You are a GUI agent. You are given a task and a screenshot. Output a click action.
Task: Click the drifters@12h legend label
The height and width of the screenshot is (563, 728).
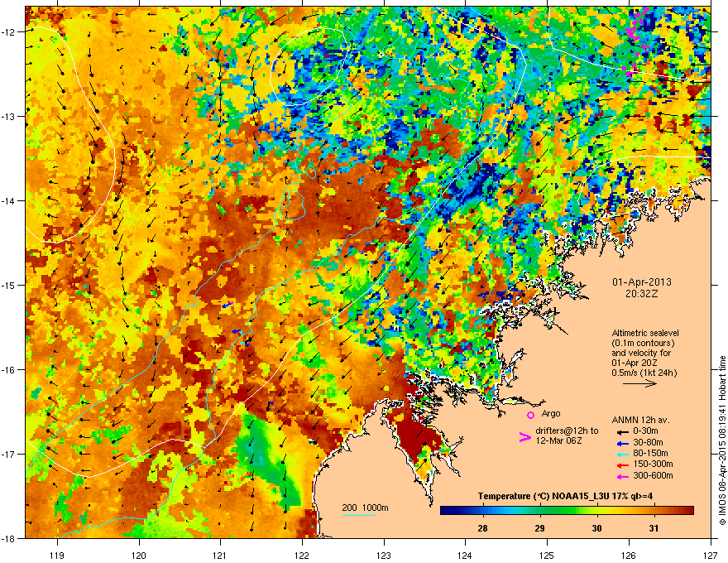[567, 431]
